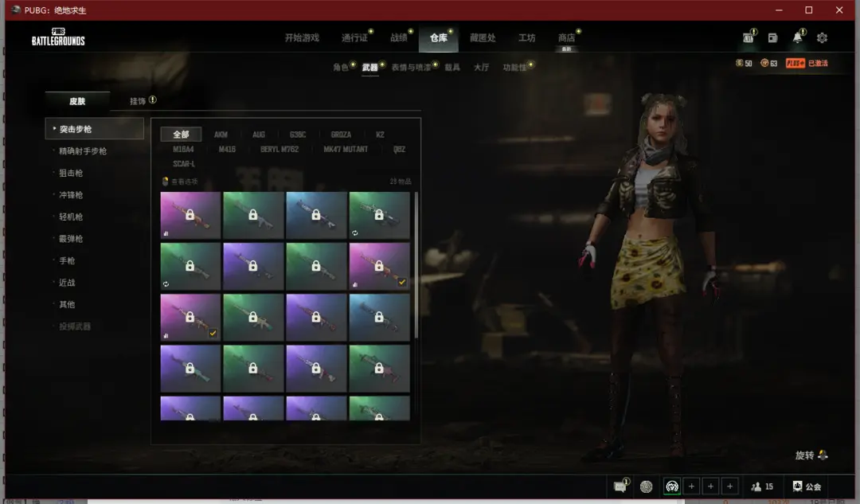Click the skin list vertical scrollbar
The width and height of the screenshot is (860, 504).
(416, 263)
